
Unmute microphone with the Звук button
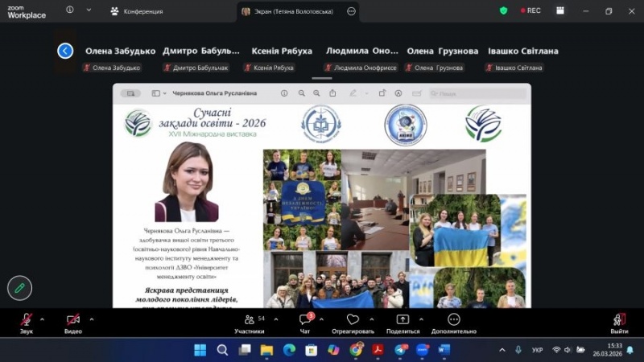coord(27,320)
